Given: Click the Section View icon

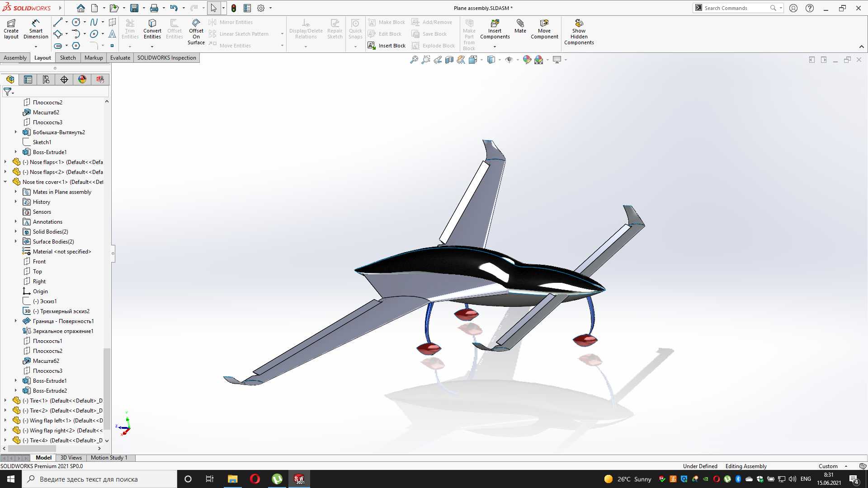Looking at the screenshot, I should pos(449,60).
